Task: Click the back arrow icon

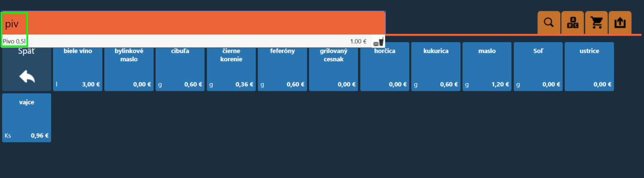Action: tap(27, 76)
